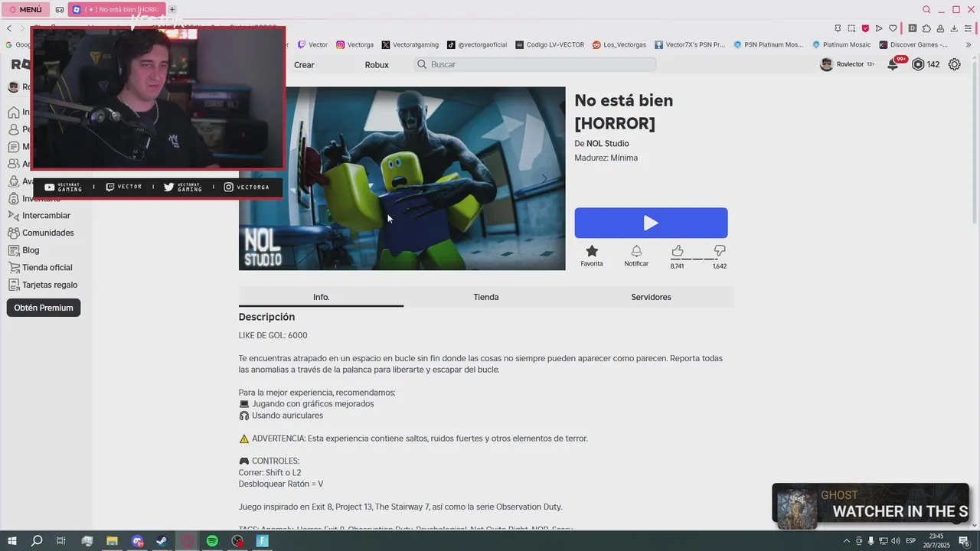Go back in browser history
The image size is (980, 551).
point(9,28)
